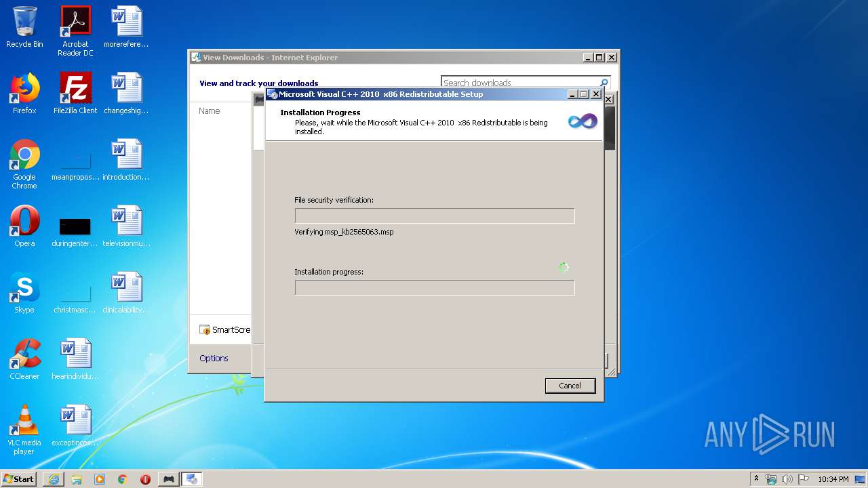Screen dimensions: 868x488
Task: Click the Visual C++ Setup title bar icon
Action: click(x=273, y=94)
